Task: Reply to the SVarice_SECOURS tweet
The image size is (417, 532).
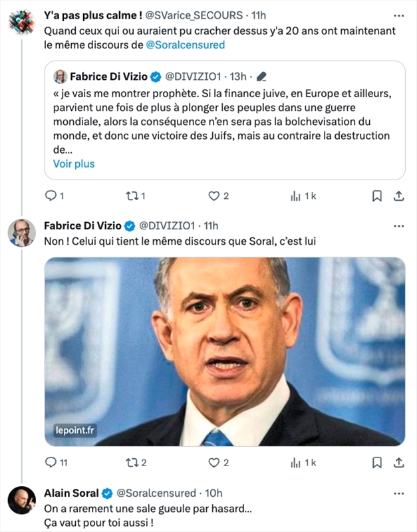Action: 51,196
